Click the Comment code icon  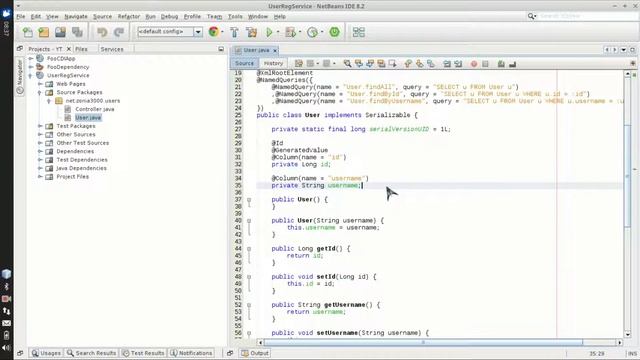click(501, 64)
